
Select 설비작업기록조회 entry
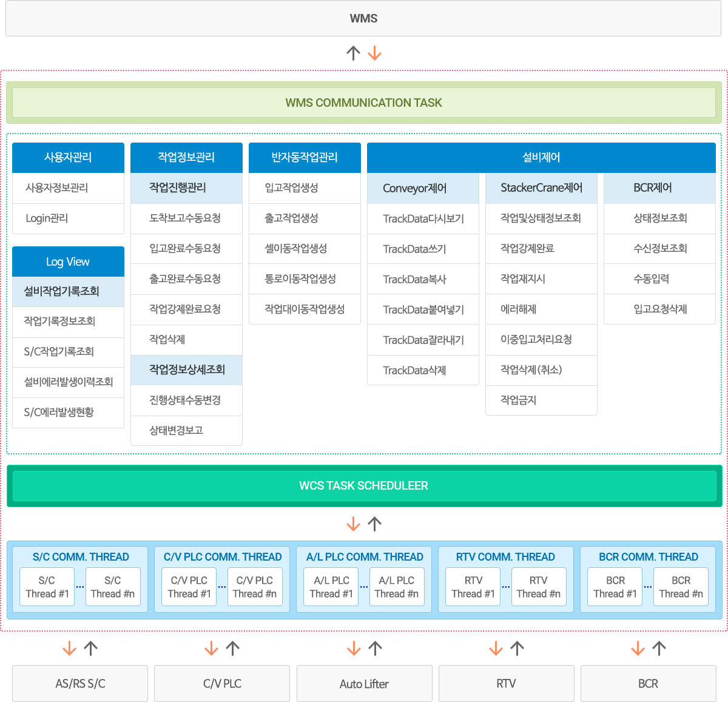pos(68,291)
